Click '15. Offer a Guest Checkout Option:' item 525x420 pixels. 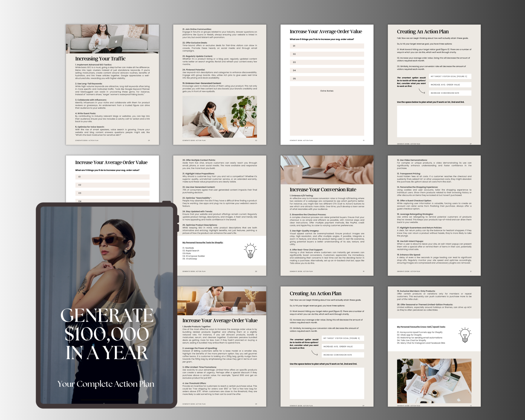click(414, 201)
